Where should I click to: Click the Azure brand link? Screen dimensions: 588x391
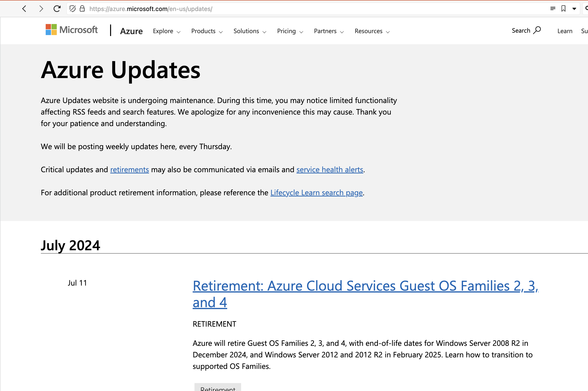131,31
